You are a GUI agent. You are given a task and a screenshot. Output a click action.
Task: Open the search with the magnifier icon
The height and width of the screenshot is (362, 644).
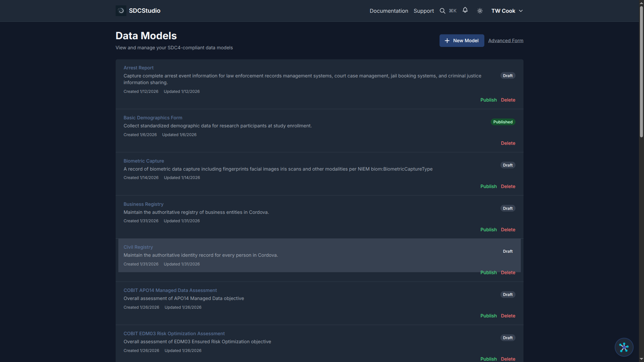[442, 10]
